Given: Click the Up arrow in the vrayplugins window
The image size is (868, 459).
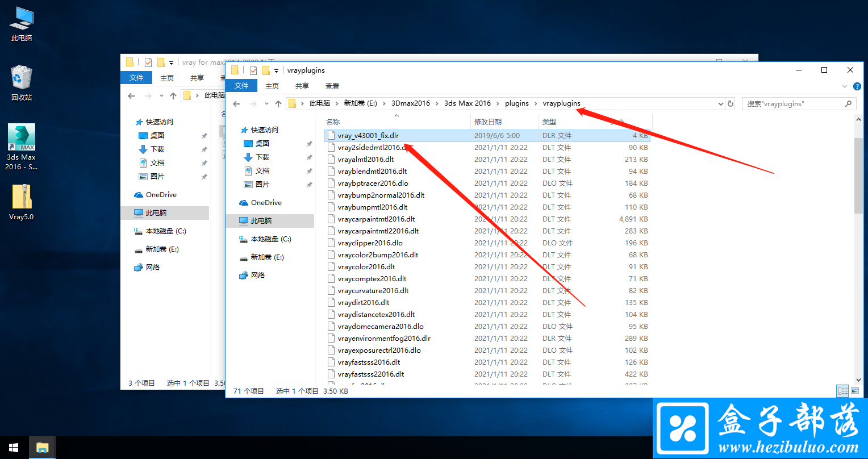Looking at the screenshot, I should pos(278,103).
